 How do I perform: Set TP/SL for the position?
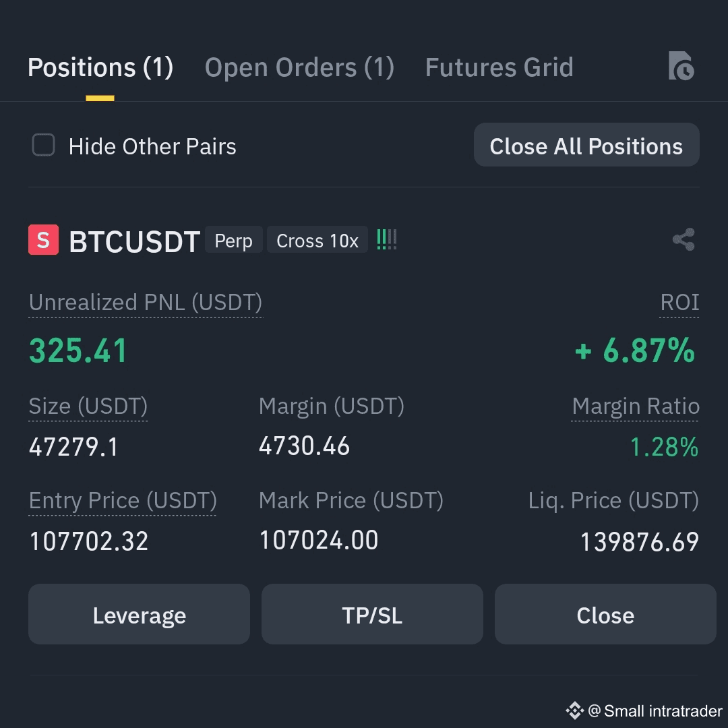tap(372, 614)
